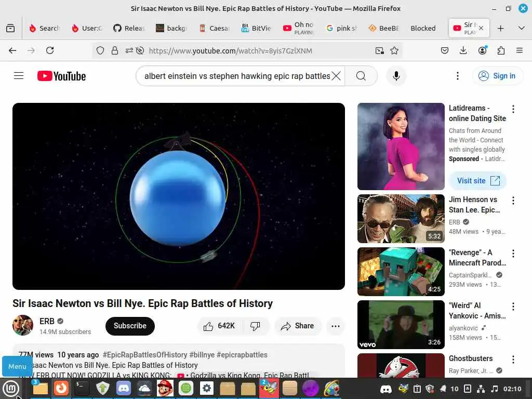Open the Mario icon app in taskbar
Image resolution: width=532 pixels, height=399 pixels.
click(x=165, y=388)
